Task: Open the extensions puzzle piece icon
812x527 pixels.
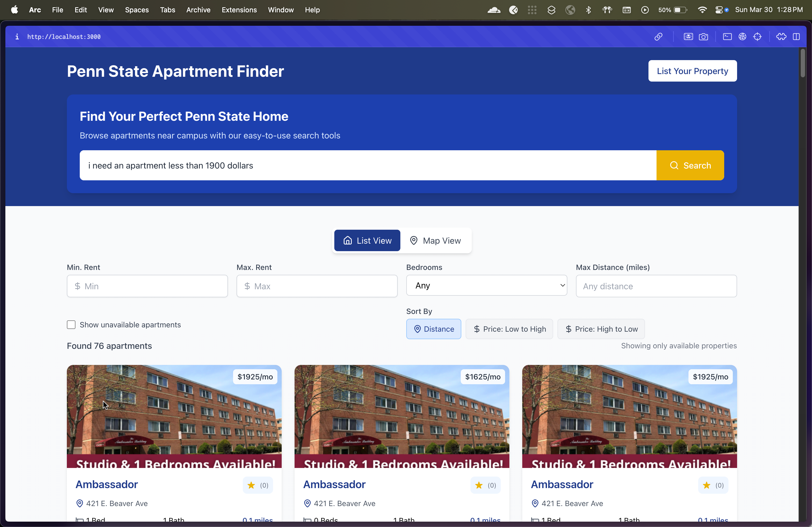Action: point(781,36)
